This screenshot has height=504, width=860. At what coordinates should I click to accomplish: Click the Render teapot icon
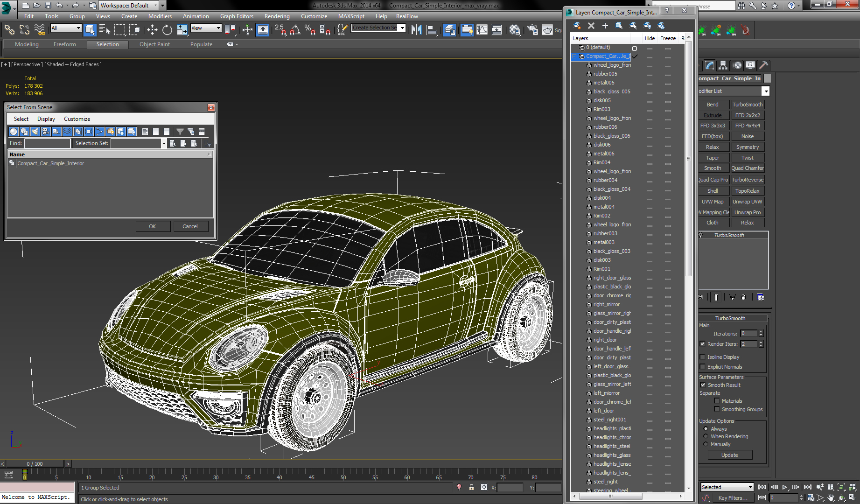[x=547, y=30]
